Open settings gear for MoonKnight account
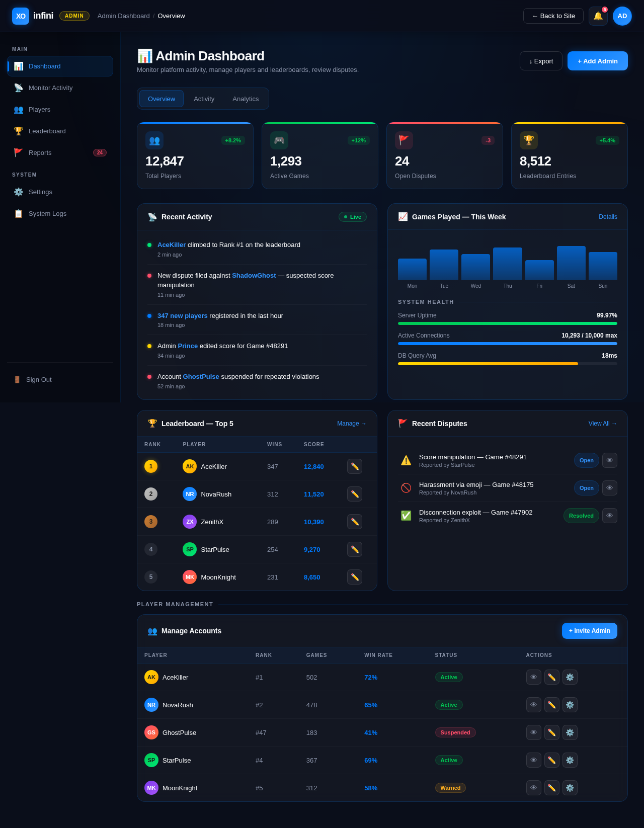This screenshot has height=828, width=644. 570,788
